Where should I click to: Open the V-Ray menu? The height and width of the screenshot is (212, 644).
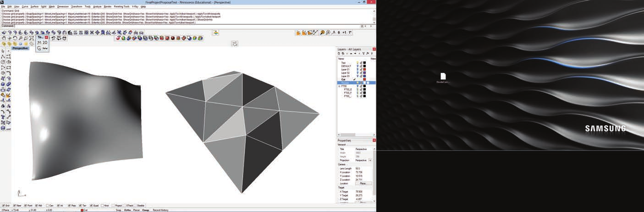[x=135, y=6]
